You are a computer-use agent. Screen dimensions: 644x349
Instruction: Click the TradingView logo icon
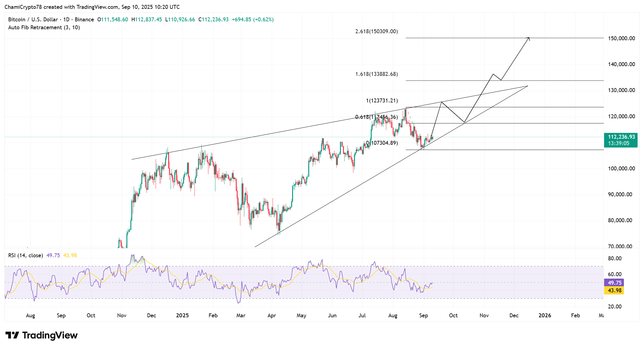12,335
